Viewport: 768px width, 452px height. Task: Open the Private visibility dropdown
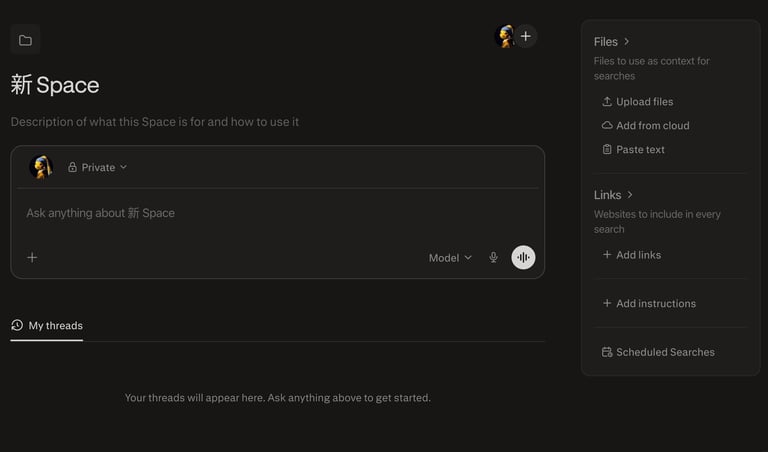(98, 167)
